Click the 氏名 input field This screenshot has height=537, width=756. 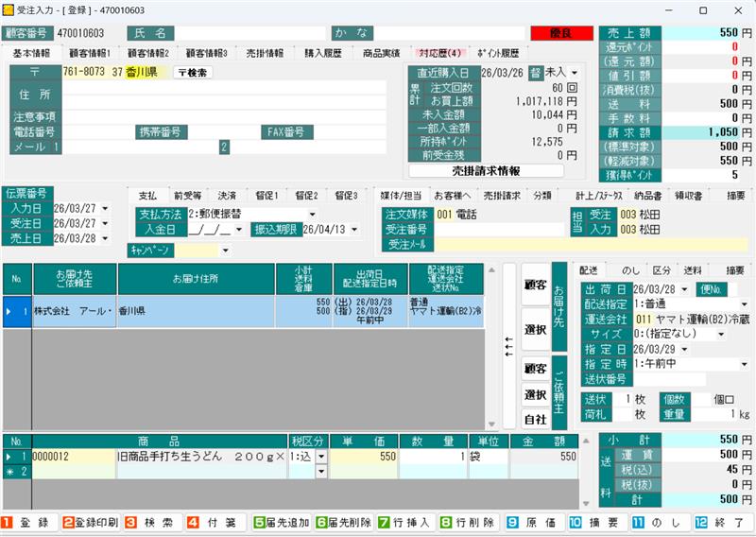[x=250, y=33]
